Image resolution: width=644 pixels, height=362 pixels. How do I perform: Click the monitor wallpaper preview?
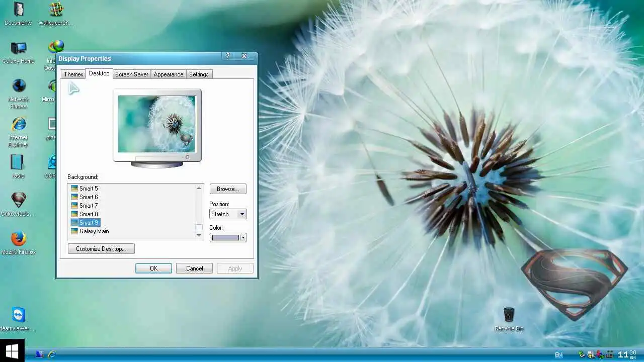pos(156,124)
